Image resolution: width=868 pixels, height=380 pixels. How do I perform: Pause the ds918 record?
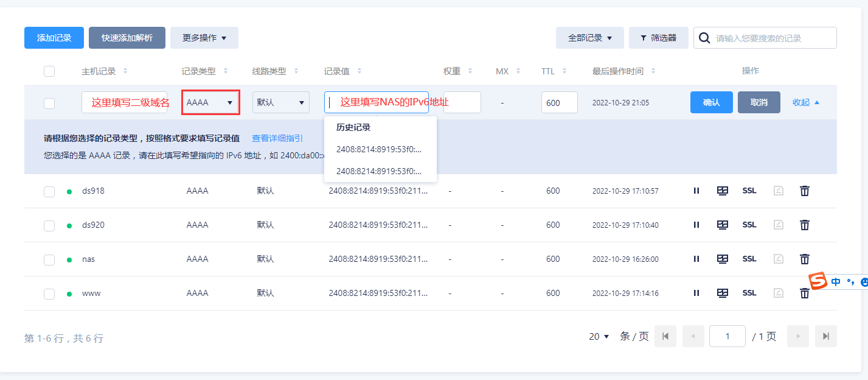(696, 191)
